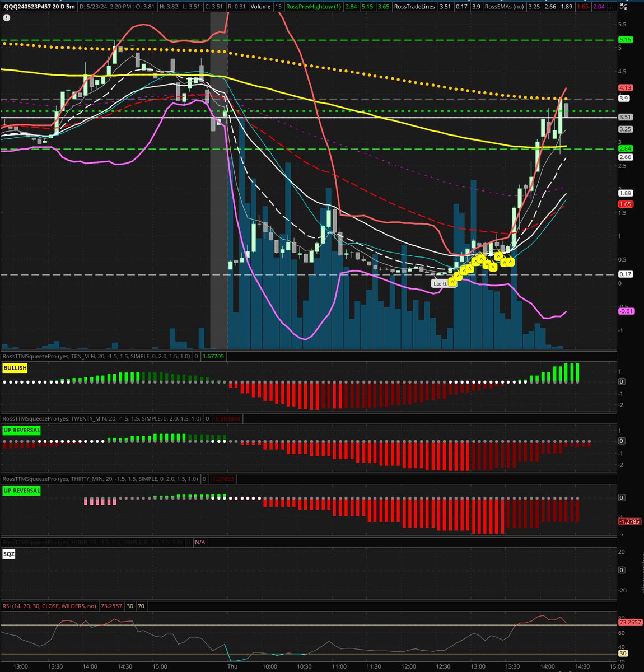
Task: Select the RossEMAs (no) study label
Action: click(x=505, y=7)
